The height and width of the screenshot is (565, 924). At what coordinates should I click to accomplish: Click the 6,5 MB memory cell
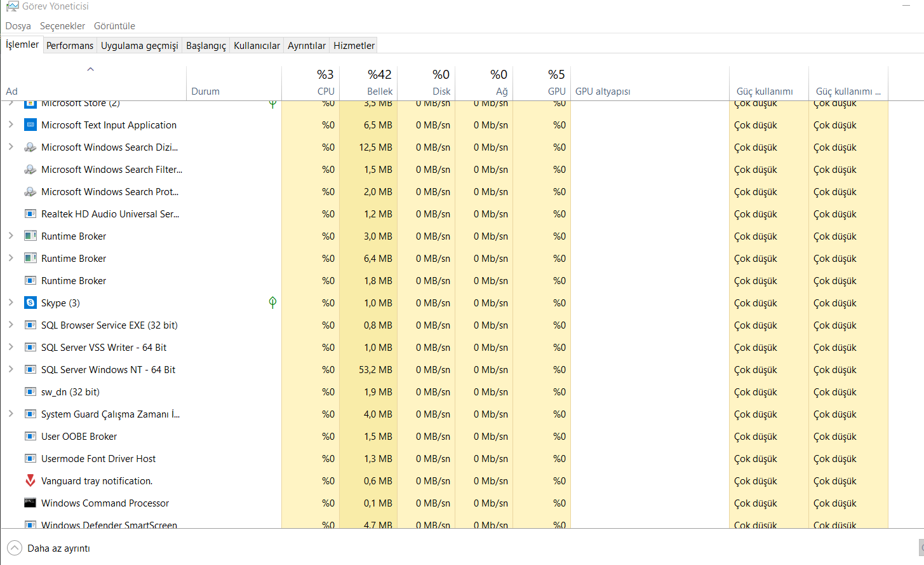[x=368, y=125]
